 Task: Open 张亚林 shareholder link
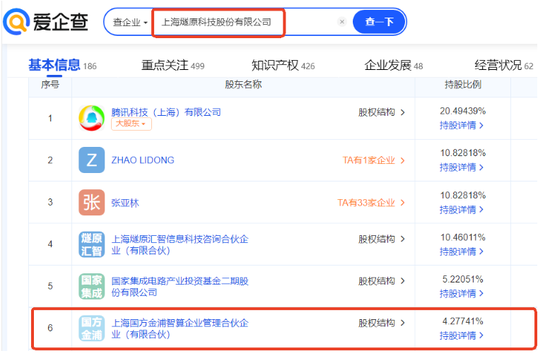pyautogui.click(x=125, y=203)
